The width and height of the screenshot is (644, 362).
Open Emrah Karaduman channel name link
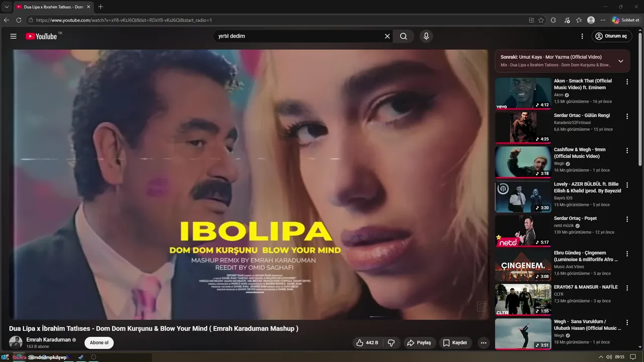48,340
